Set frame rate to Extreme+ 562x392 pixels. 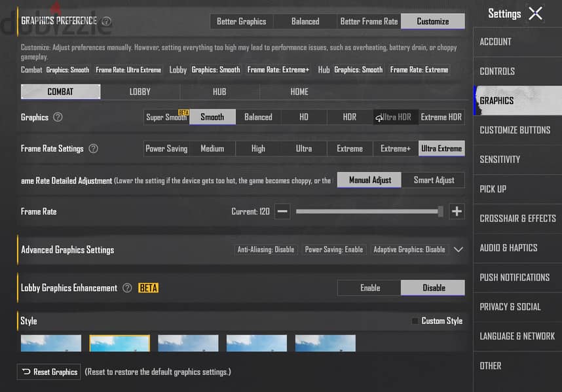396,149
